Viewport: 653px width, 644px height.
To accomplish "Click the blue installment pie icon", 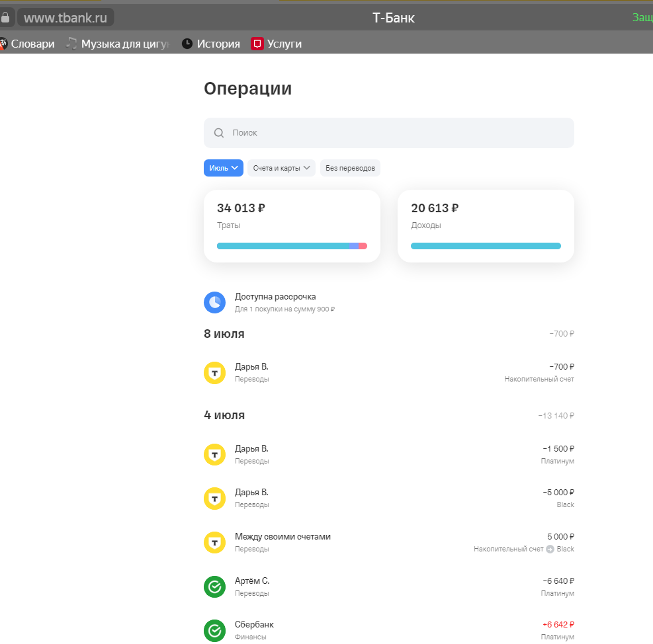I will coord(214,302).
